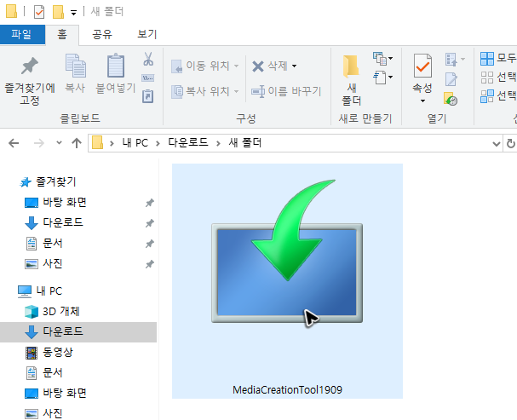Switch to the 보기 view tab
This screenshot has width=517, height=420.
[x=147, y=34]
